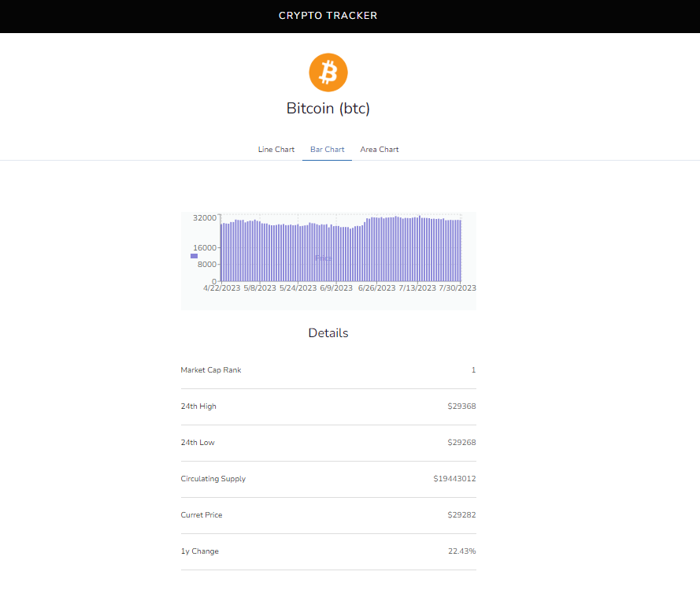Click the 5/8/2023 x-axis date
The height and width of the screenshot is (616, 700).
point(260,288)
